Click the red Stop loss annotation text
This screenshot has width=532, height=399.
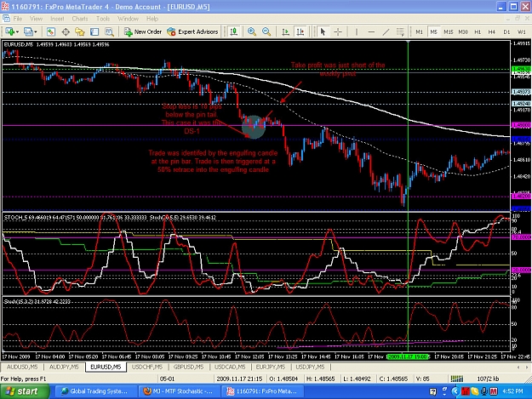click(192, 118)
